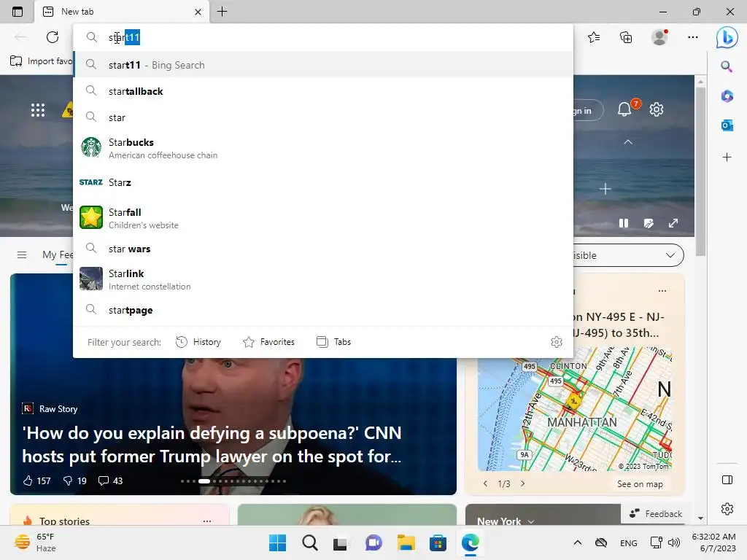Viewport: 747px width, 560px height.
Task: Pause the background video
Action: [x=624, y=223]
